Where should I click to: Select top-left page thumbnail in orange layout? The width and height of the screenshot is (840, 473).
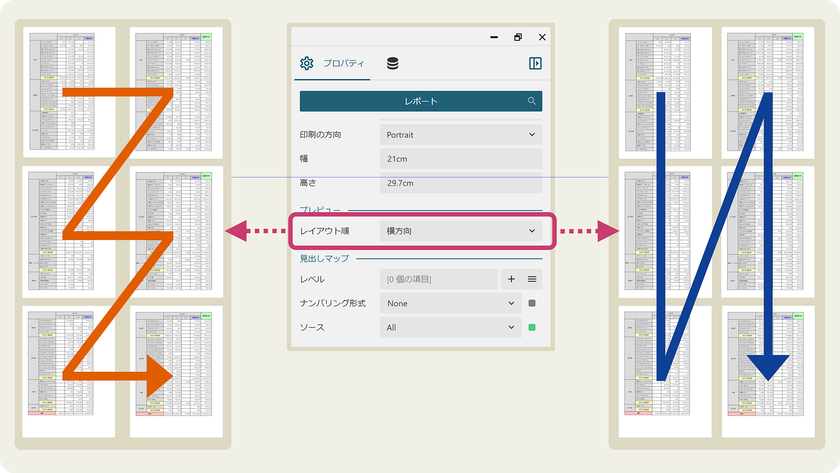coord(69,92)
